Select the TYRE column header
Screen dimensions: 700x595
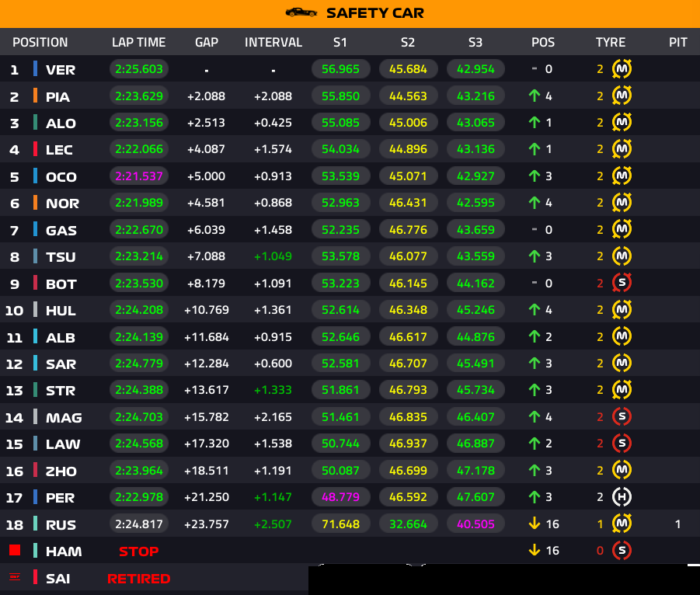pos(611,42)
